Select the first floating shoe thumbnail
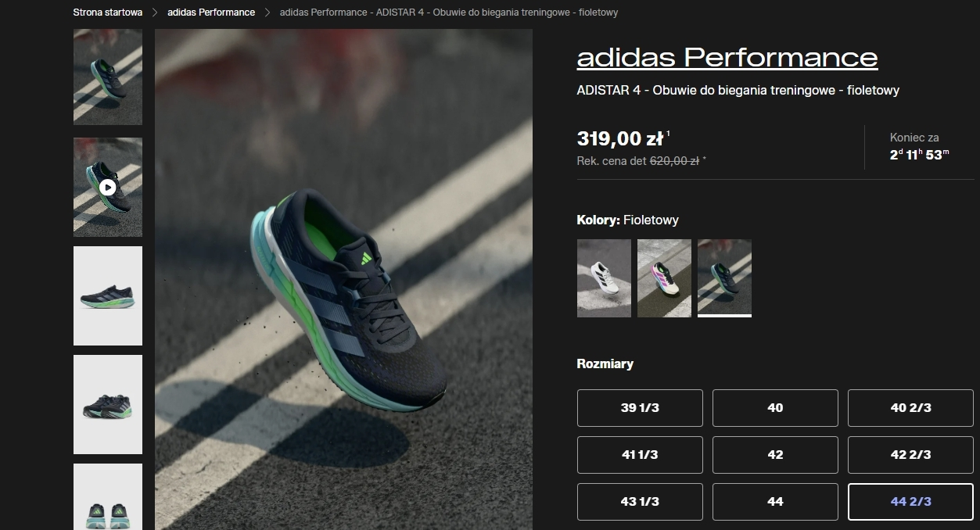980x530 pixels. click(108, 77)
